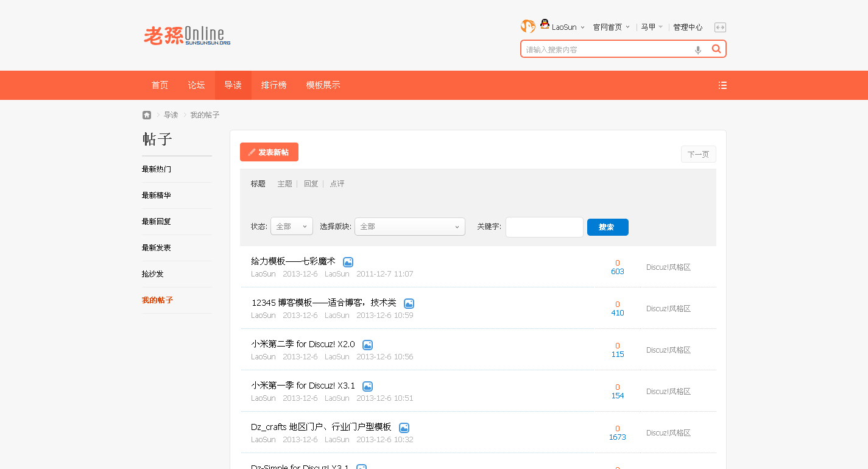The width and height of the screenshot is (868, 469).
Task: Select 抢沙发 in sidebar
Action: pos(153,274)
